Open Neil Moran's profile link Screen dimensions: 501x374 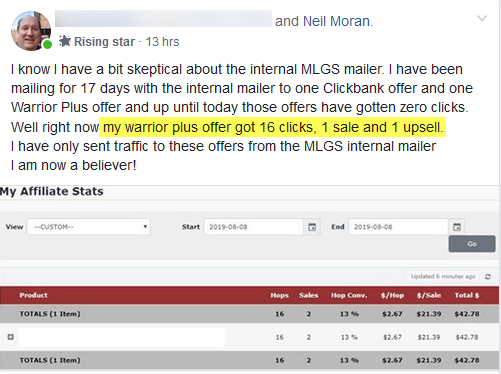336,21
